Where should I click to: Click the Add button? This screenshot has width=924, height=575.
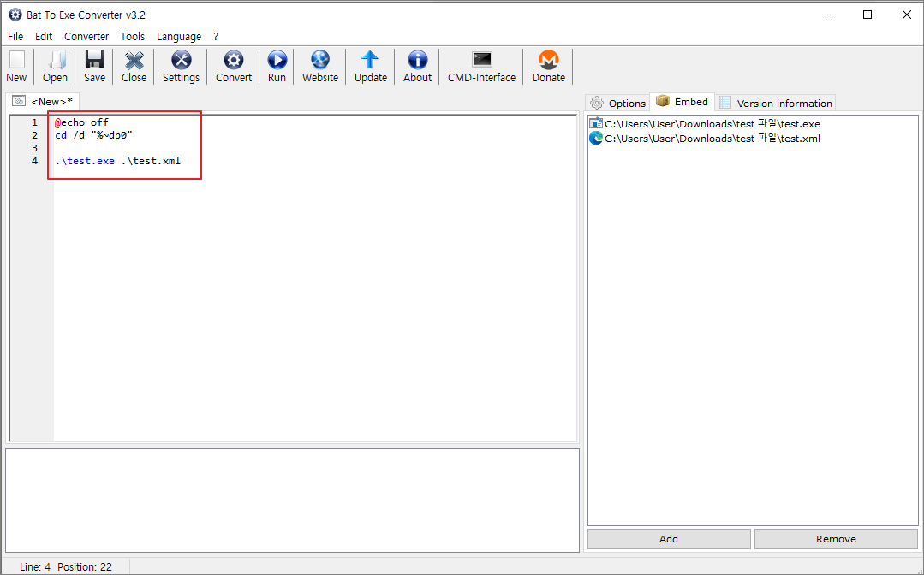point(669,539)
